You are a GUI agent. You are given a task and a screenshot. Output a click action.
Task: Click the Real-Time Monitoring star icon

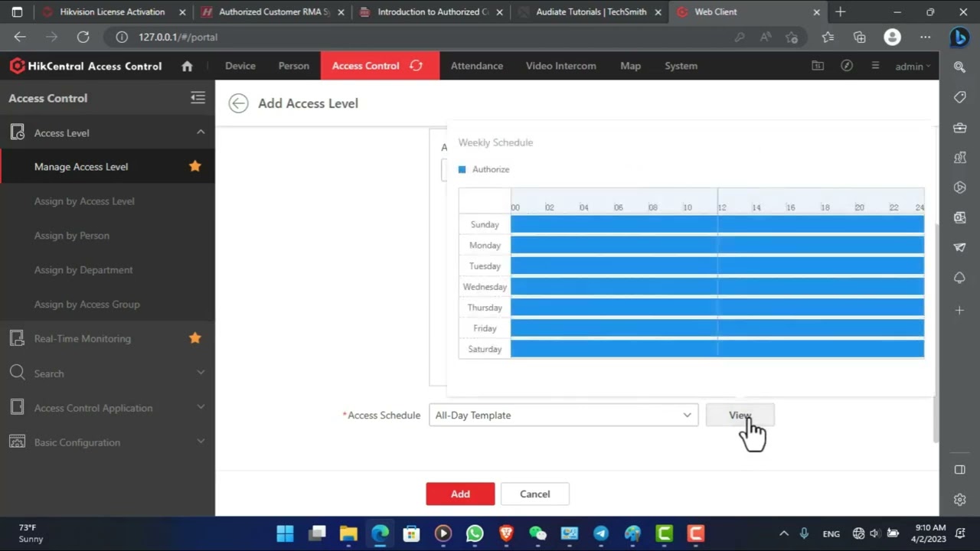pos(195,338)
